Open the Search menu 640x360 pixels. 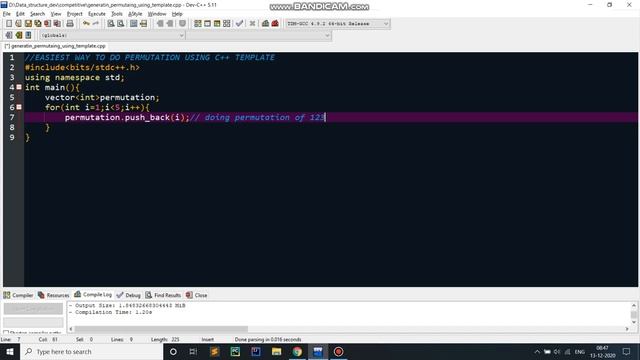tap(37, 14)
